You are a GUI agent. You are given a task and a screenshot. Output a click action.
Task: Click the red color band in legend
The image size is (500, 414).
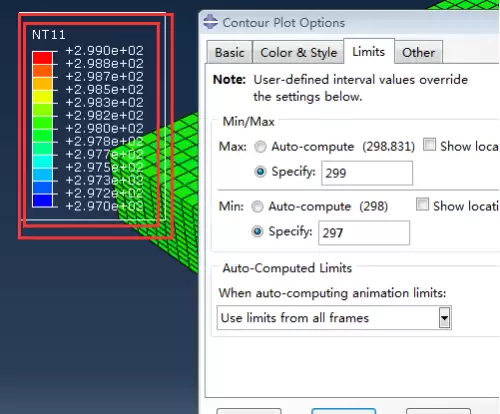click(x=42, y=58)
